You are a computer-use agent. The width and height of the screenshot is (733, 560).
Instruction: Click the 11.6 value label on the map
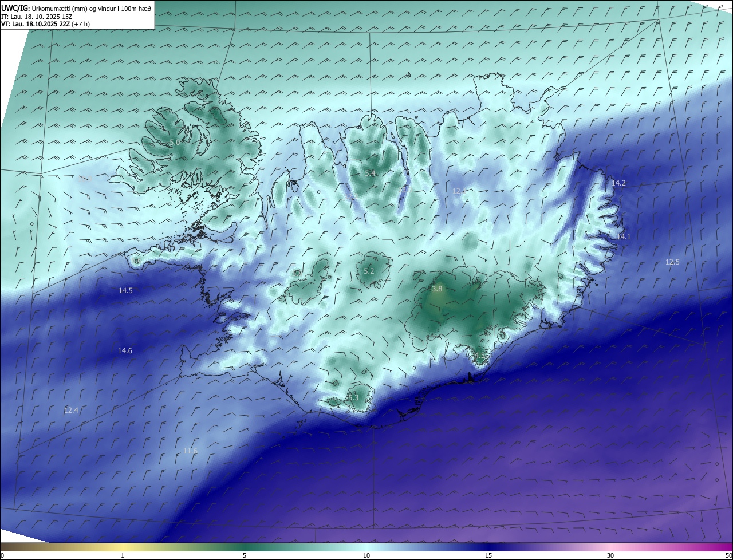190,451
